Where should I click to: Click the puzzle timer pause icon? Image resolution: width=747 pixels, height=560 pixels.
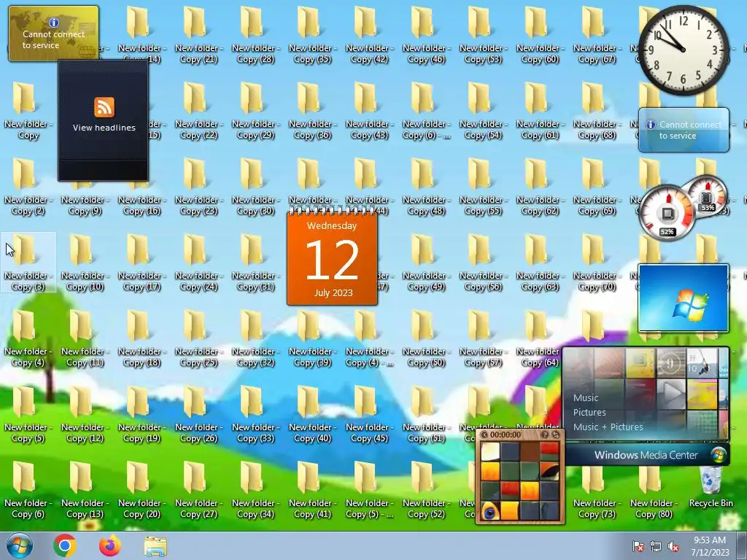click(x=484, y=435)
